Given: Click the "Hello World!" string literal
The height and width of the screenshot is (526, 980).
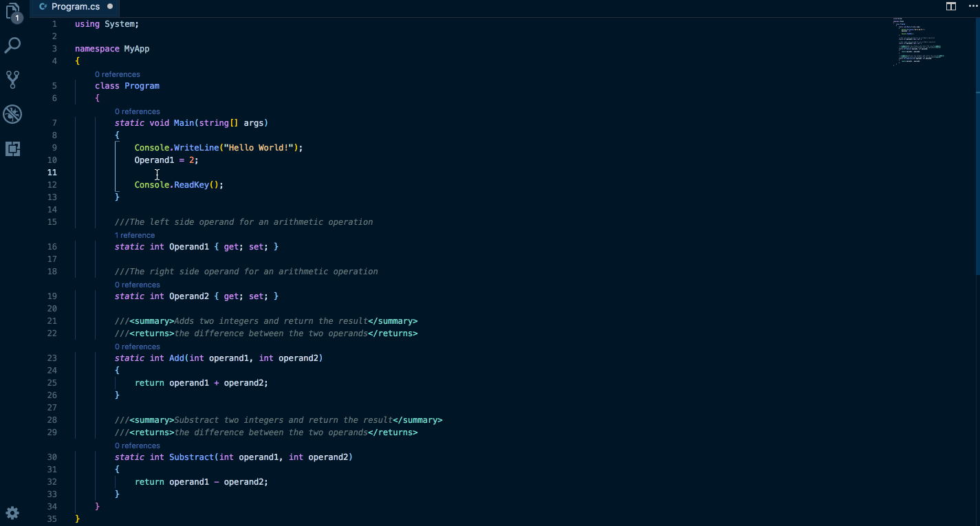Looking at the screenshot, I should pyautogui.click(x=258, y=148).
